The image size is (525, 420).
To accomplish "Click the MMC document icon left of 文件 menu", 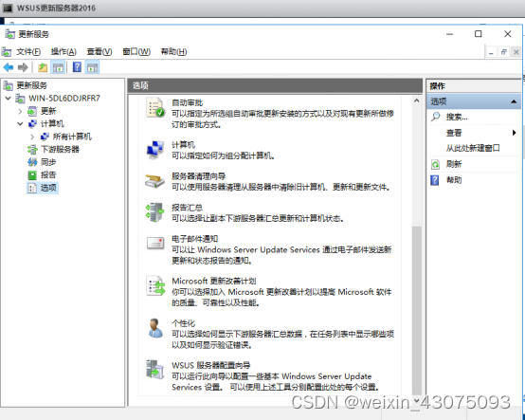I will coord(7,51).
